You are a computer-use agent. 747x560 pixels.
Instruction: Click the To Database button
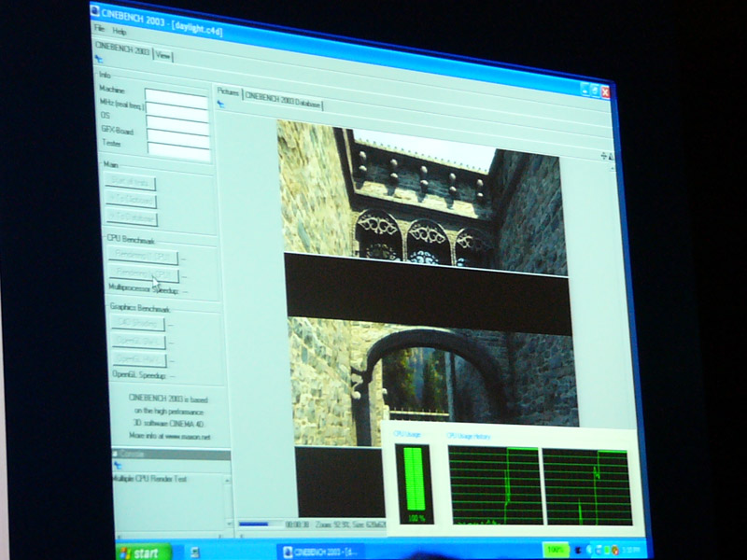132,218
